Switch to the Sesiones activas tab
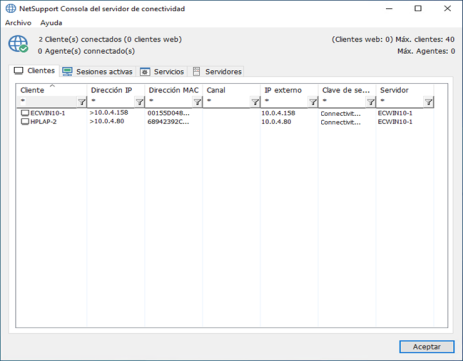Image resolution: width=463 pixels, height=361 pixels. tap(98, 71)
